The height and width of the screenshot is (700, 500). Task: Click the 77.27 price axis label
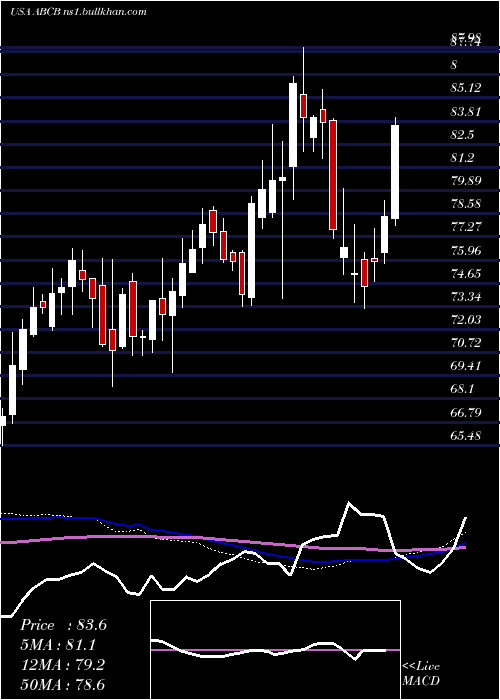click(x=466, y=227)
